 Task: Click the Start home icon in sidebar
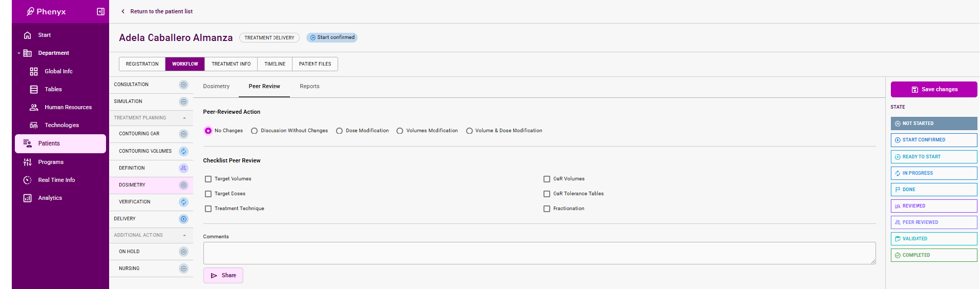coord(28,35)
